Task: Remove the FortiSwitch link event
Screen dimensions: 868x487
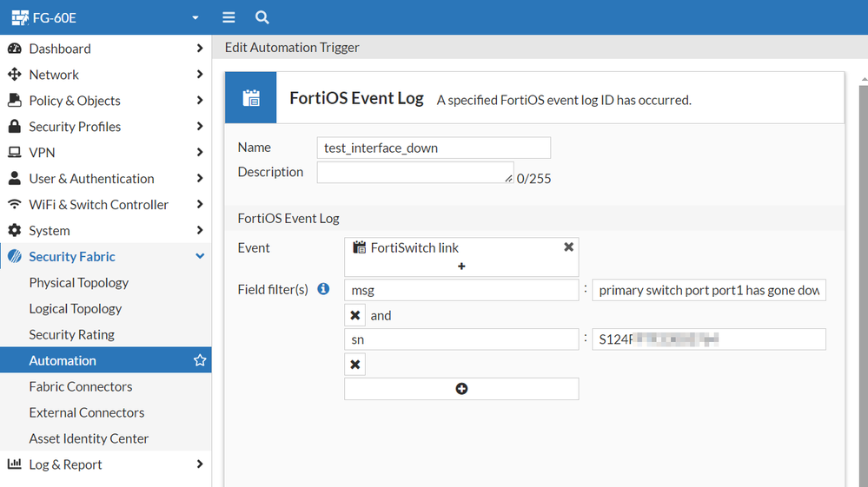Action: click(x=568, y=247)
